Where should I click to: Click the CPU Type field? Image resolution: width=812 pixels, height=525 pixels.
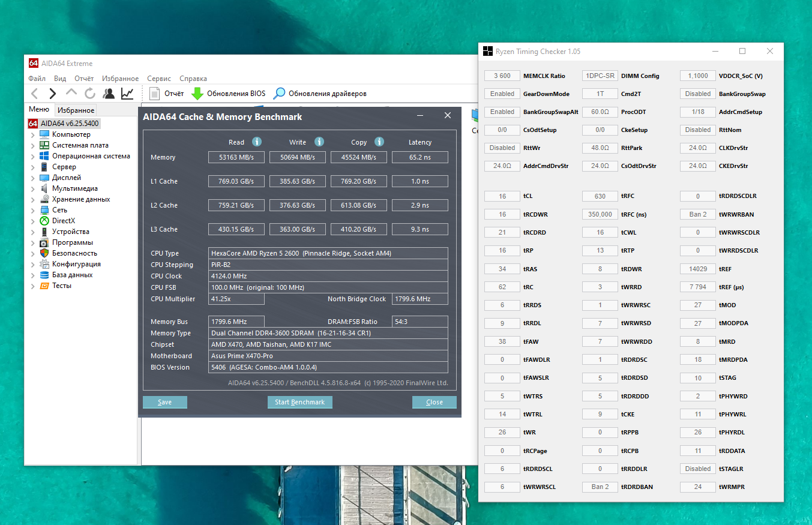(x=328, y=253)
